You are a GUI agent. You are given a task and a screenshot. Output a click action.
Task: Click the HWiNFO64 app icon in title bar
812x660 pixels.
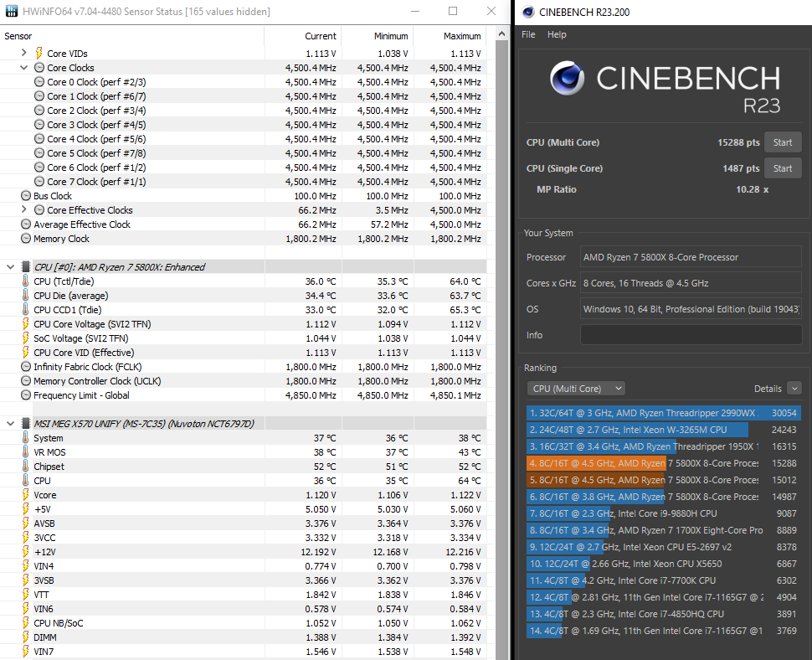point(11,11)
